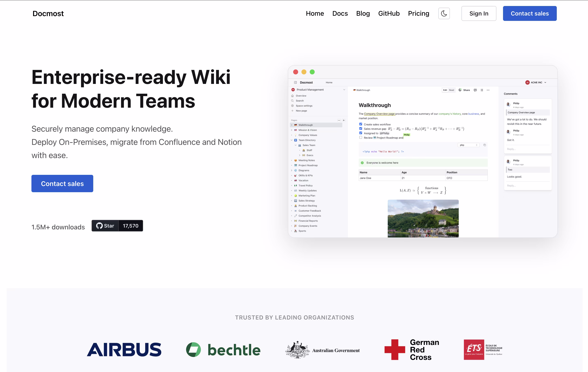
Task: Open the GitHub nav link
Action: tap(389, 13)
